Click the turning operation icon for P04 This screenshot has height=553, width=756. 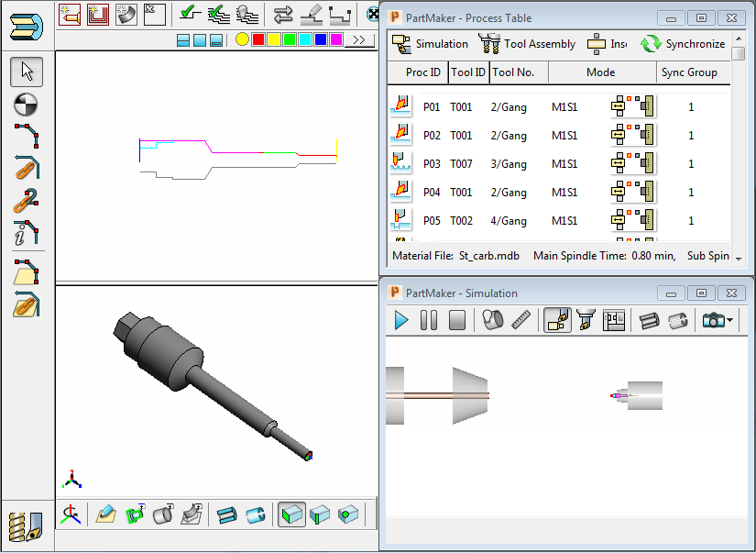(x=401, y=192)
